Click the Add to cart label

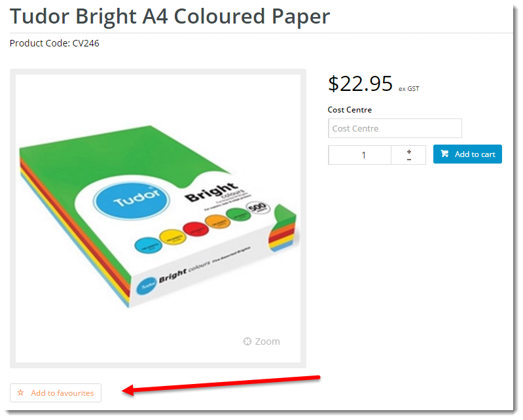(475, 154)
